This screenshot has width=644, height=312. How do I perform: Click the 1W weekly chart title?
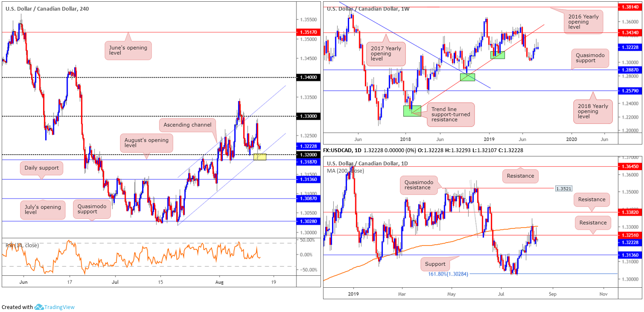[367, 9]
